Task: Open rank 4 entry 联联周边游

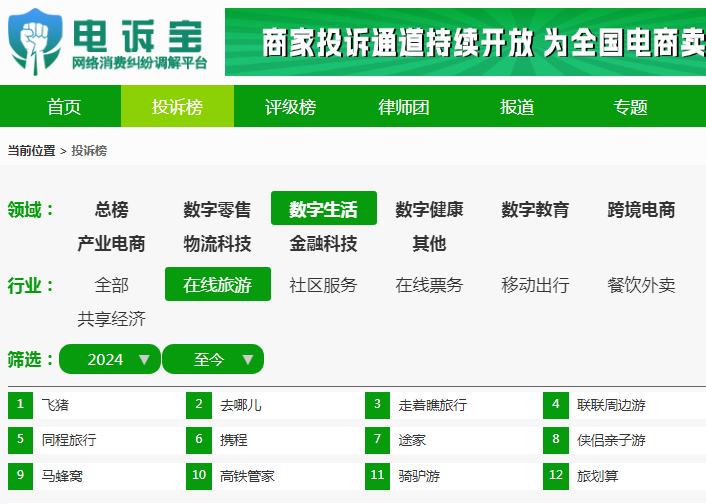Action: pyautogui.click(x=611, y=404)
